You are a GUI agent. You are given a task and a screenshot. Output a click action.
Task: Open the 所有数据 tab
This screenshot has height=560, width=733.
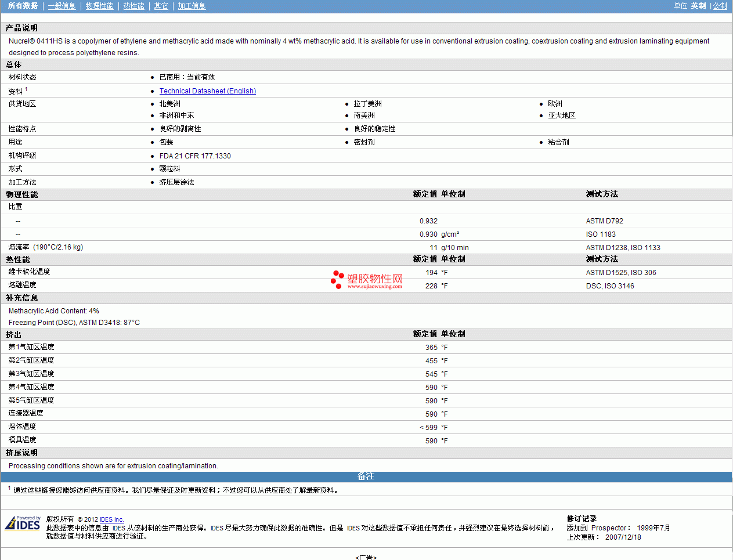[x=23, y=6]
